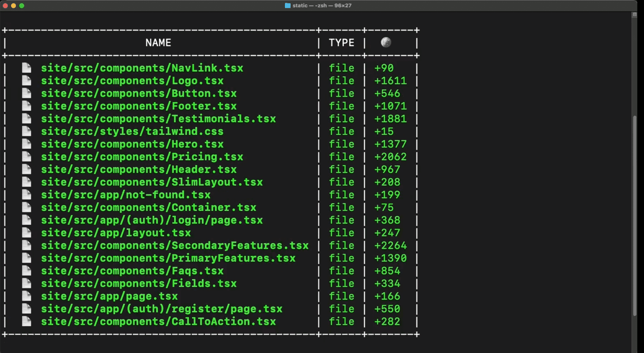Click the path site/src/components/SecondaryFeatures.tsx
644x353 pixels.
tap(175, 246)
